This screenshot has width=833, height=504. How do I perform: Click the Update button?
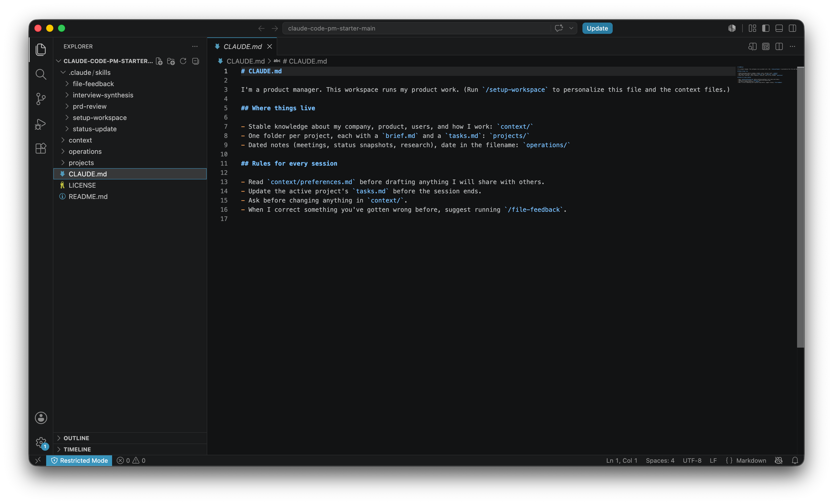(x=597, y=28)
